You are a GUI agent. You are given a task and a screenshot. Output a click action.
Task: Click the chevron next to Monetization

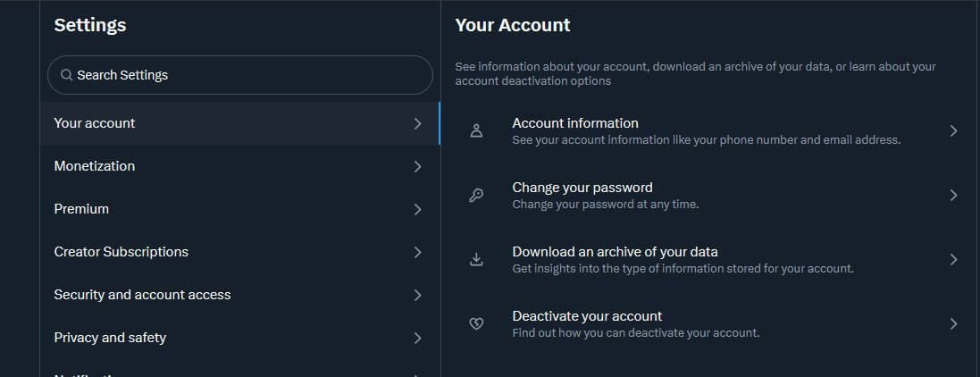[417, 166]
